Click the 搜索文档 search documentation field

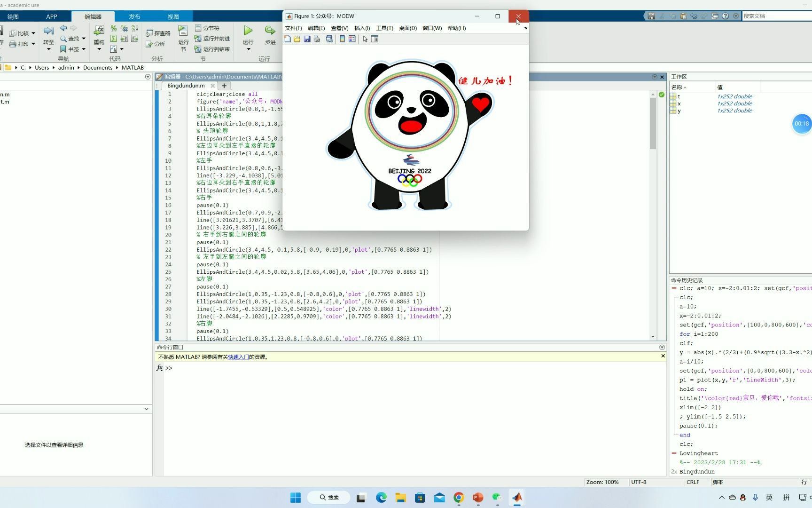777,16
